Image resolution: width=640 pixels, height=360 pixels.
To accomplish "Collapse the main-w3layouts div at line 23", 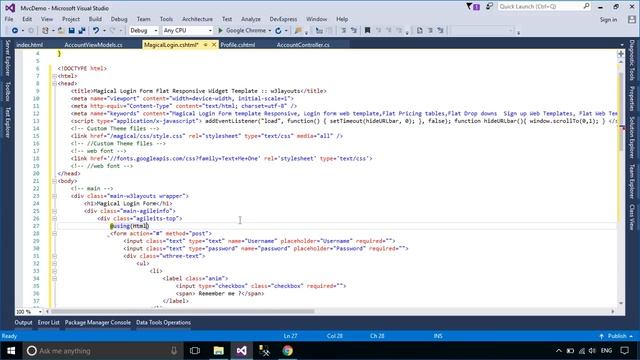I will point(54,196).
